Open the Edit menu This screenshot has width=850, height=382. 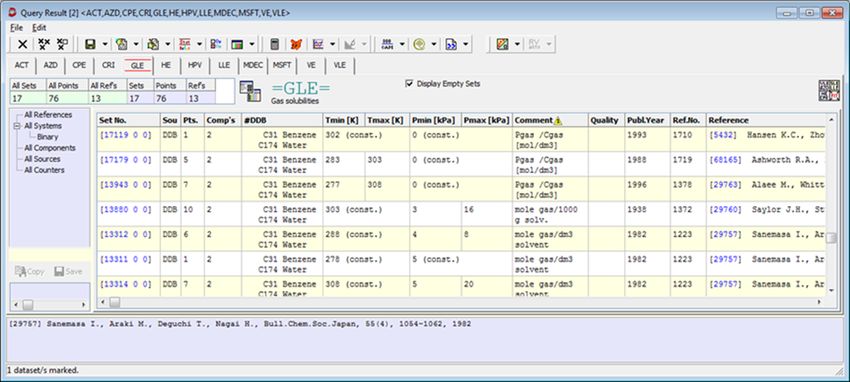(x=39, y=28)
